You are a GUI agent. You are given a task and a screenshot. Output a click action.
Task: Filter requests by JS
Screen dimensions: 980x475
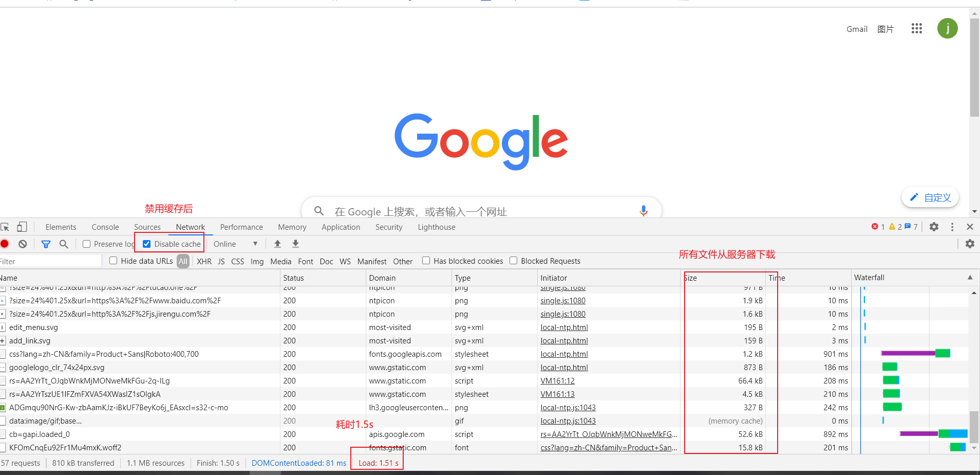click(x=221, y=261)
